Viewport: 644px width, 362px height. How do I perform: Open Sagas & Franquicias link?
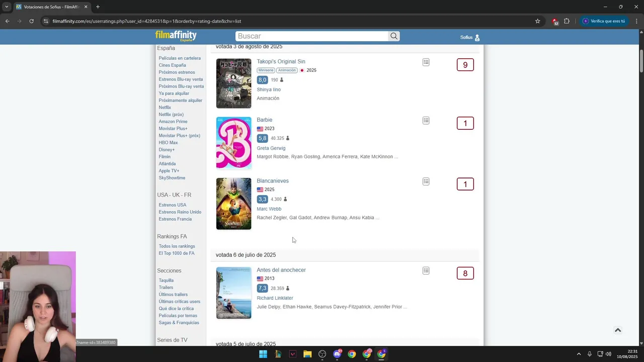(179, 323)
